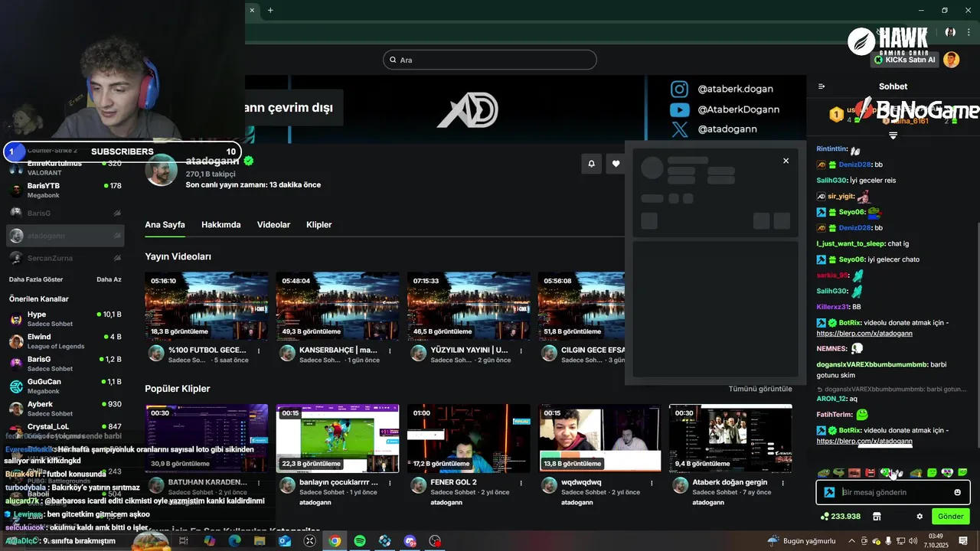Open the chat identity badge icon
This screenshot has height=551, width=980.
pos(829,492)
